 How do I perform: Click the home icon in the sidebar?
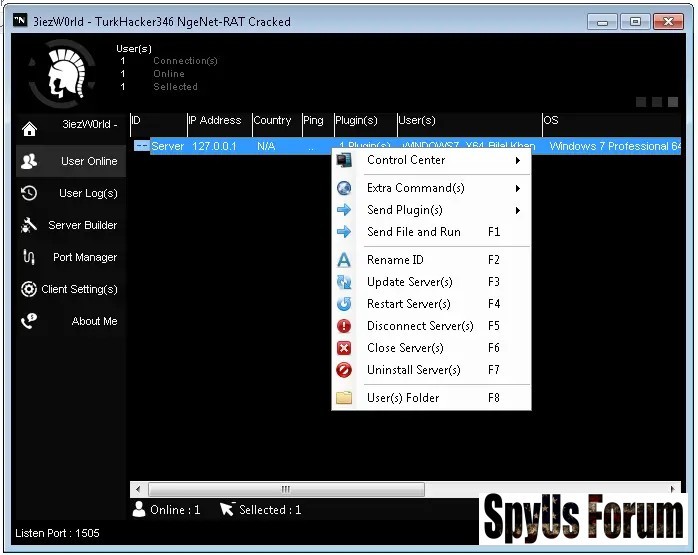point(29,129)
